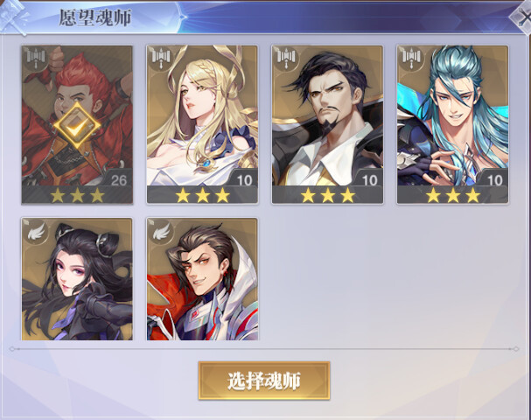The image size is (531, 420).
Task: Click the three-star rating under bearded man card
Action: tap(328, 195)
